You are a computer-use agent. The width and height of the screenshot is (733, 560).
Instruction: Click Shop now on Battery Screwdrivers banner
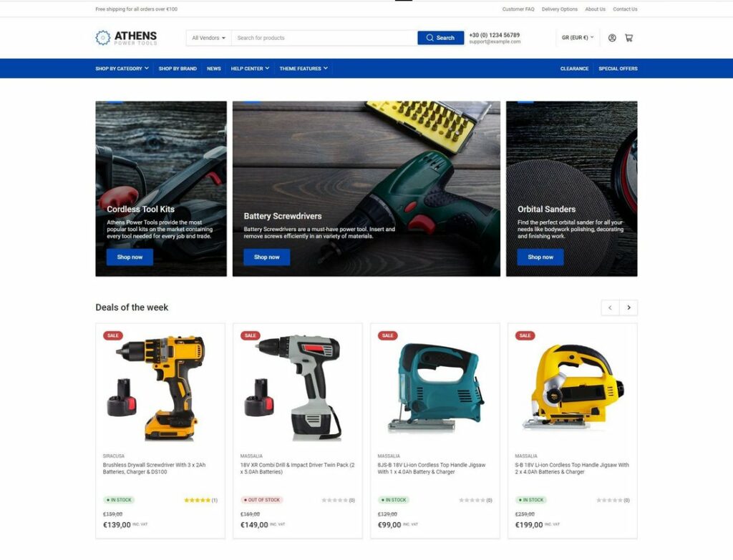(266, 257)
